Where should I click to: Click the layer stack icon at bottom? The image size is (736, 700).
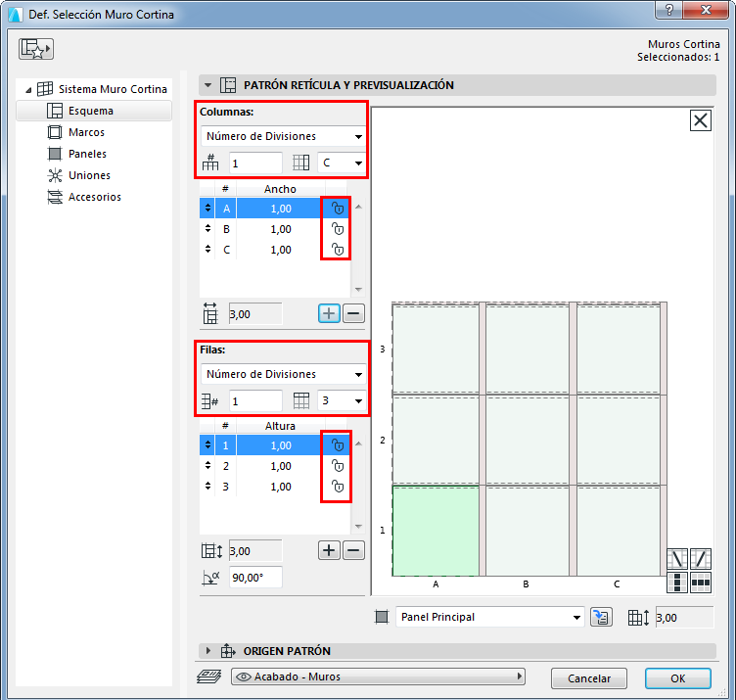(209, 677)
